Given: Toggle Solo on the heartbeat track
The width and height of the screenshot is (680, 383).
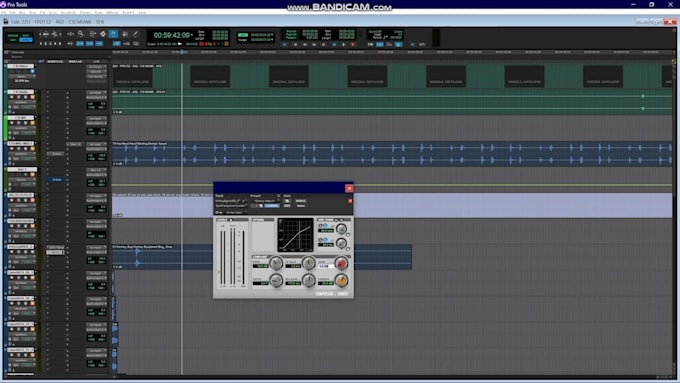Looking at the screenshot, I should pos(26,148).
